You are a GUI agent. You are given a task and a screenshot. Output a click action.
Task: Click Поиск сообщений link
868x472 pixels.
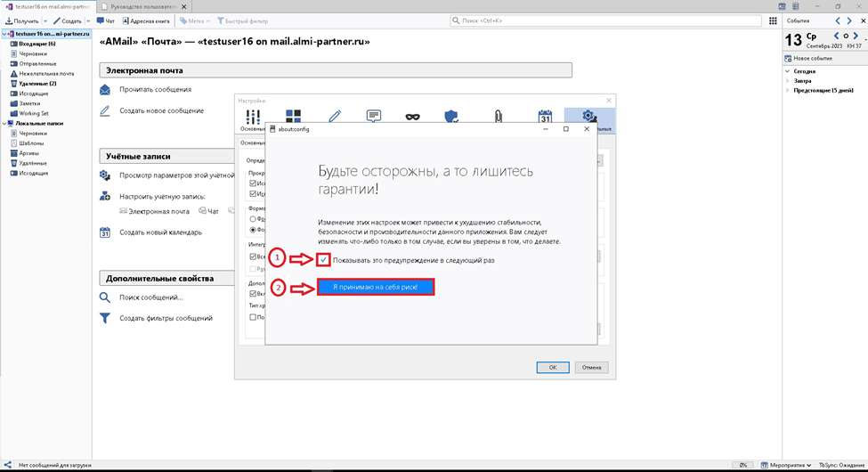(151, 297)
